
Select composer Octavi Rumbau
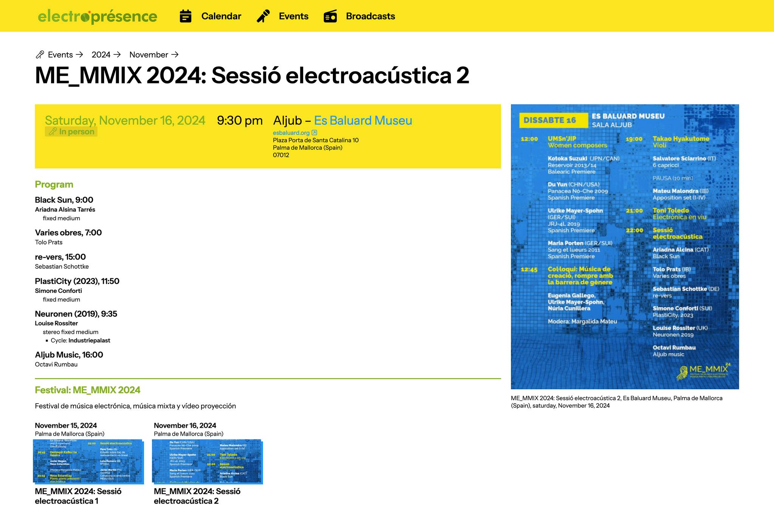[x=56, y=364]
